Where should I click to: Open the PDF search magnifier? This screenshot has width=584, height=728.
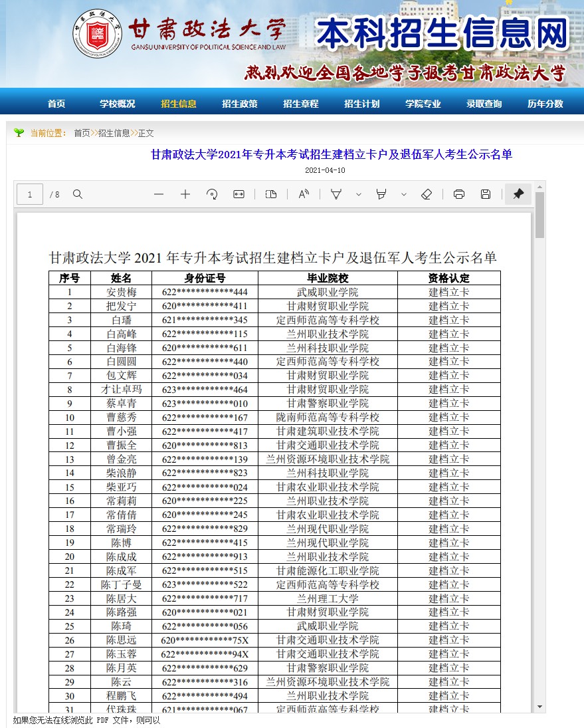(78, 194)
